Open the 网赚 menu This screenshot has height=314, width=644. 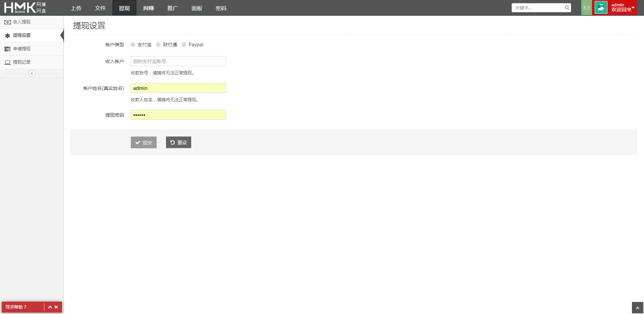point(149,8)
